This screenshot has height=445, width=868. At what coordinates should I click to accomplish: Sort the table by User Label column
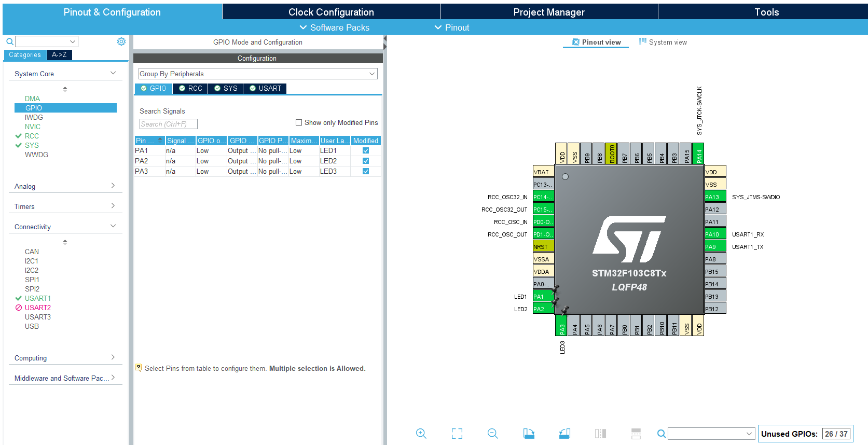pos(335,141)
